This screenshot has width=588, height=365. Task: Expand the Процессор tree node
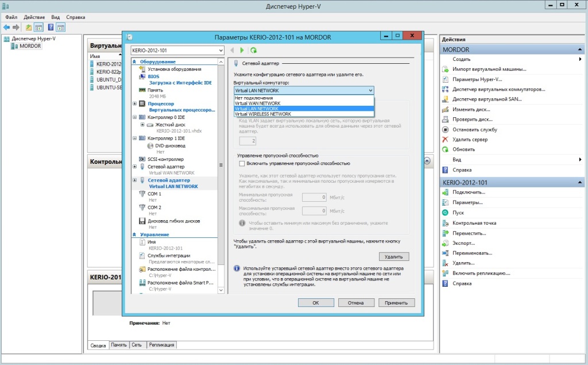coord(134,104)
